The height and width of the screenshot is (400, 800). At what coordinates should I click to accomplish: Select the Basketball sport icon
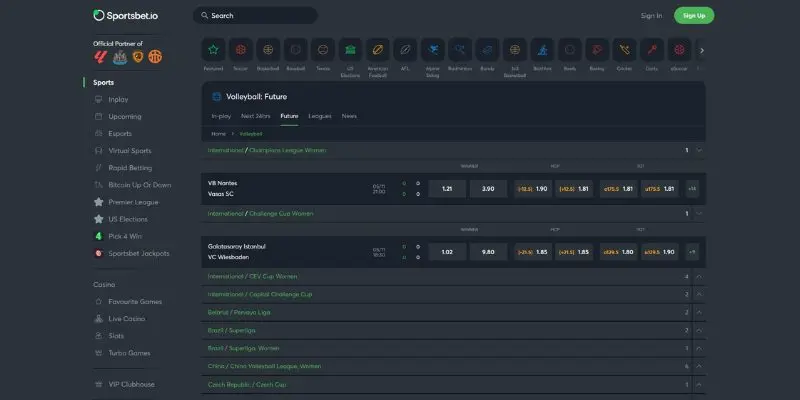click(x=268, y=49)
